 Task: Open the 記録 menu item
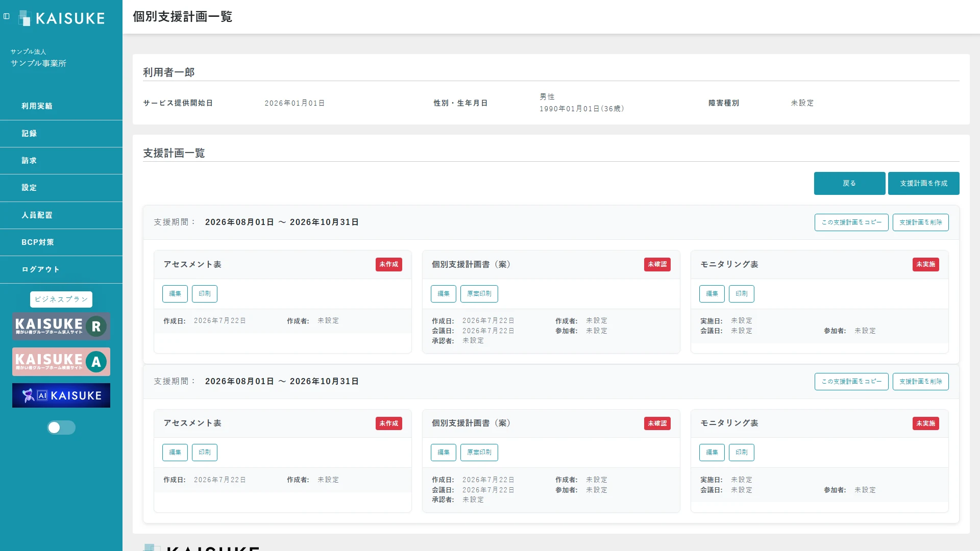[61, 134]
